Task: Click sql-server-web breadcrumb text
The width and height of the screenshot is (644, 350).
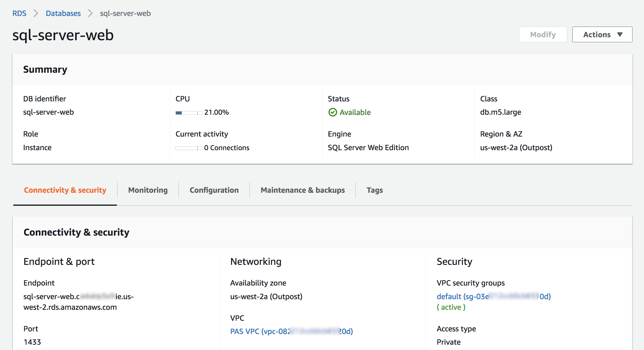Action: [x=125, y=13]
